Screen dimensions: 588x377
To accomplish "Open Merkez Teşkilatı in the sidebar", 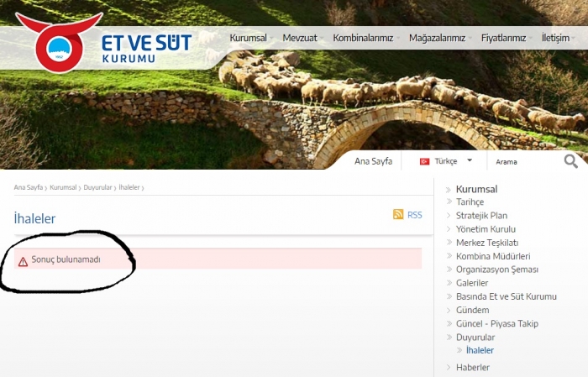I will coord(487,243).
